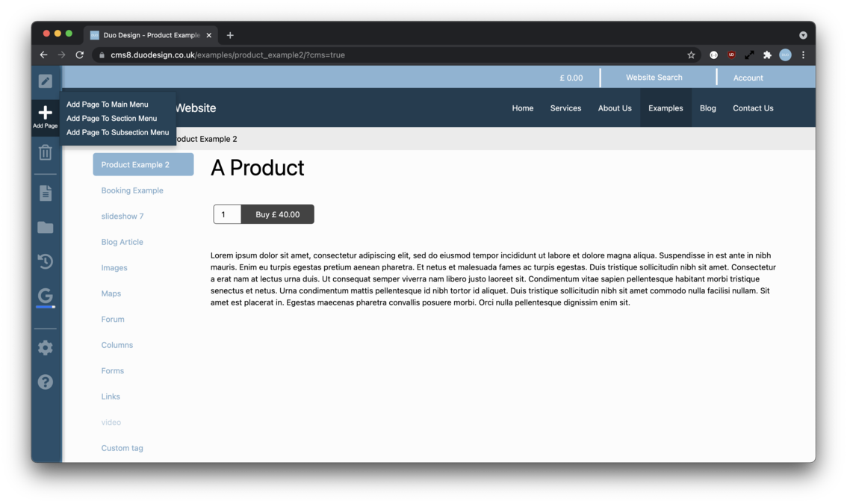Open the Delete page trash icon
The width and height of the screenshot is (847, 504).
(x=45, y=152)
